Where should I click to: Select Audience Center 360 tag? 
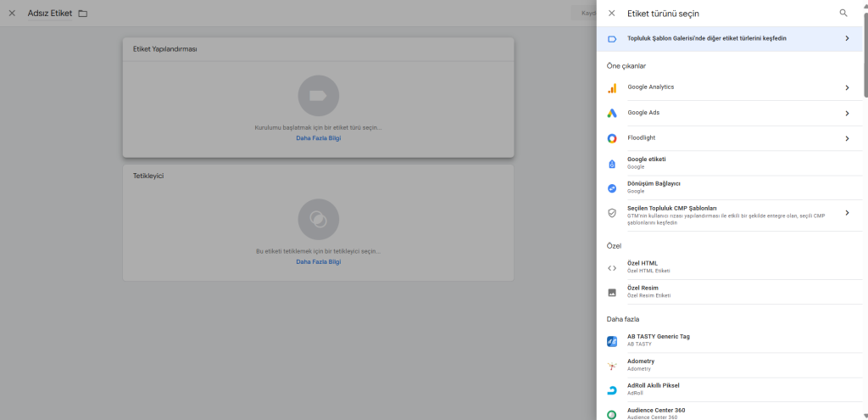[730, 412]
